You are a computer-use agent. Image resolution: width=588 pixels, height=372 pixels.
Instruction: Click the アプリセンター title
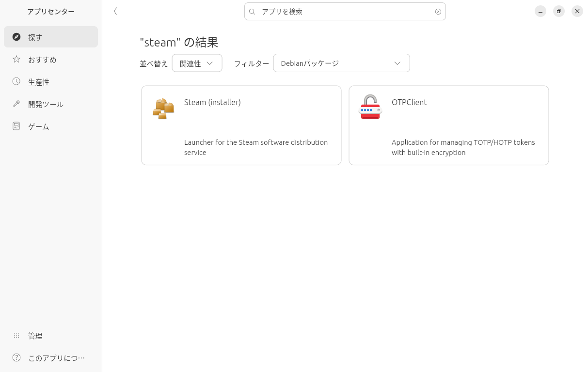pos(51,11)
